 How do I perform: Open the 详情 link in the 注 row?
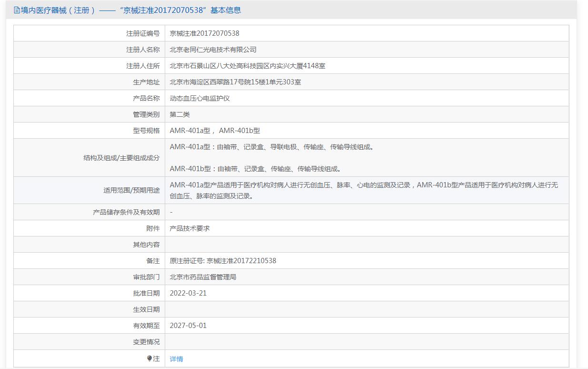tap(176, 359)
